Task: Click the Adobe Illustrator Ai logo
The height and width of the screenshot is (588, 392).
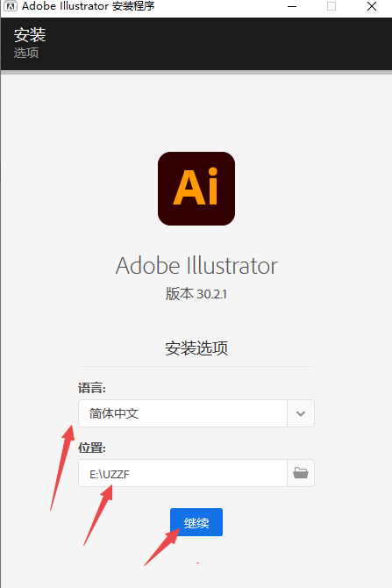Action: [196, 189]
